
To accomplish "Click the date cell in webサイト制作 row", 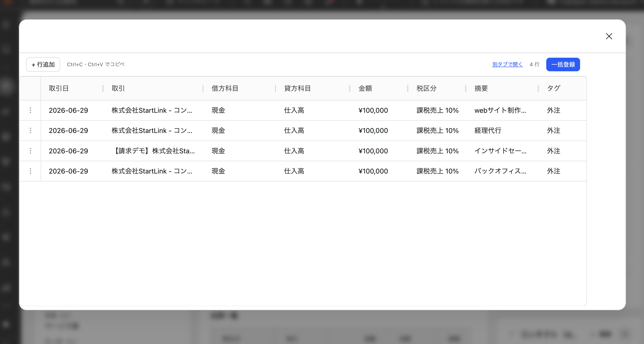I will pyautogui.click(x=72, y=110).
